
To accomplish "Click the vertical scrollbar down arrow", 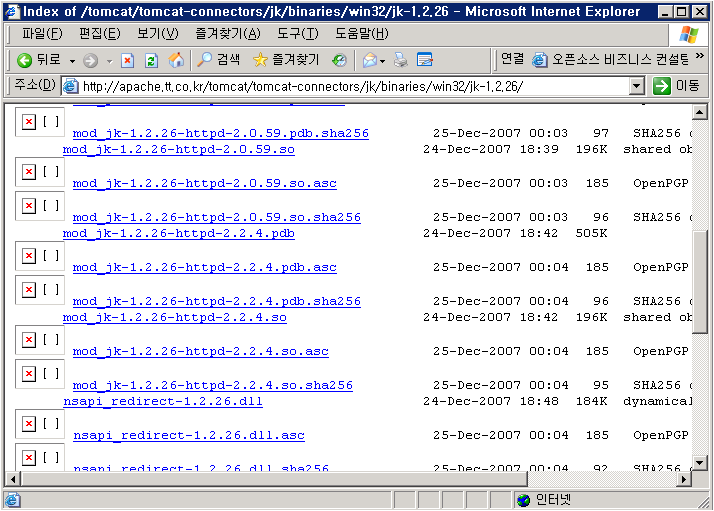I will tap(699, 463).
